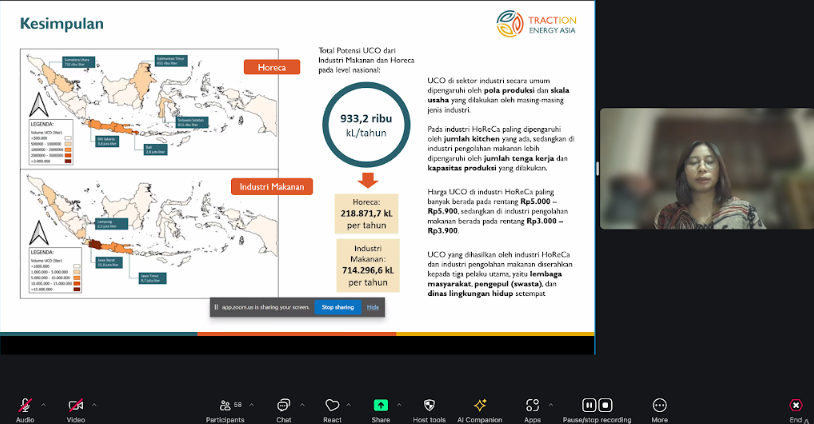Expand the video options caret
The image size is (814, 424).
94,404
